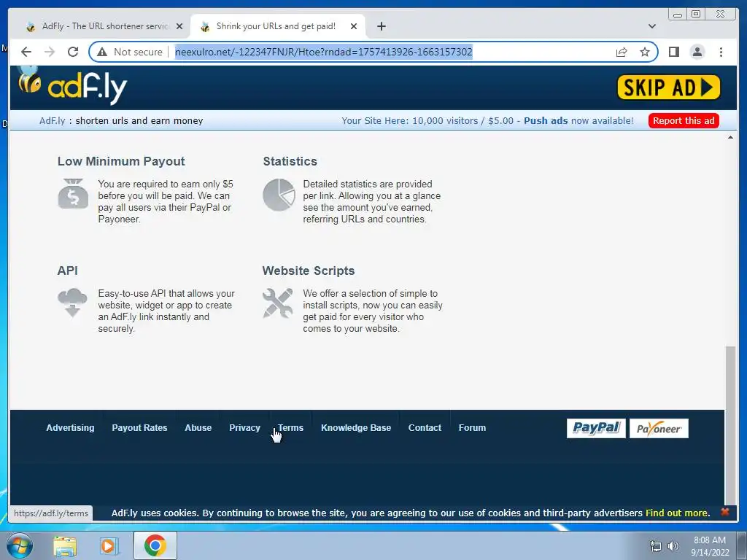747x560 pixels.
Task: Click Find out more in cookie notice
Action: pyautogui.click(x=676, y=513)
